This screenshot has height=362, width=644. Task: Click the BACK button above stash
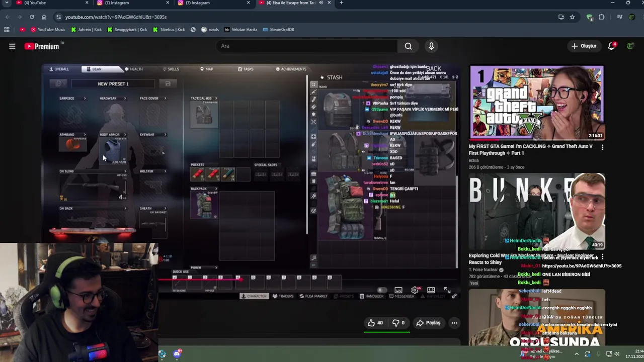(433, 69)
